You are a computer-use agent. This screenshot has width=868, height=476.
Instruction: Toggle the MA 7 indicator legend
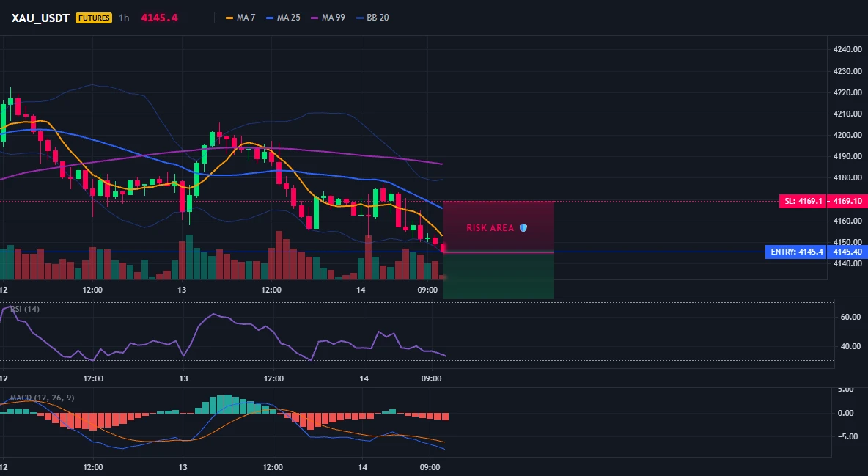click(x=240, y=18)
